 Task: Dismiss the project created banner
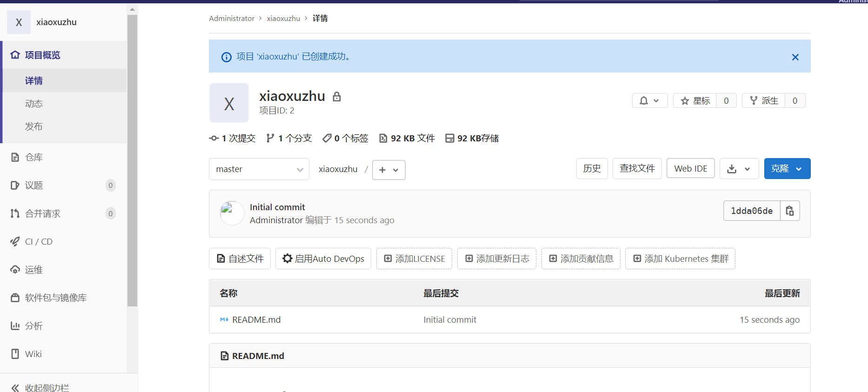point(795,57)
